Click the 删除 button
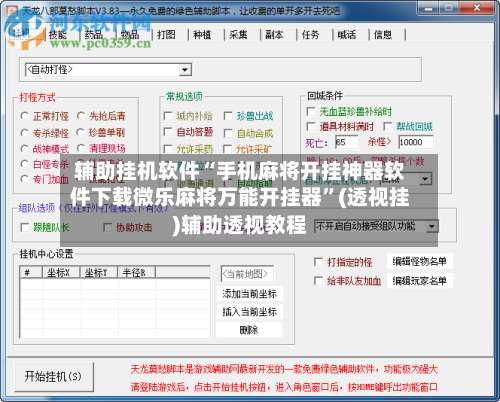The height and width of the screenshot is (402, 500). coord(249,330)
